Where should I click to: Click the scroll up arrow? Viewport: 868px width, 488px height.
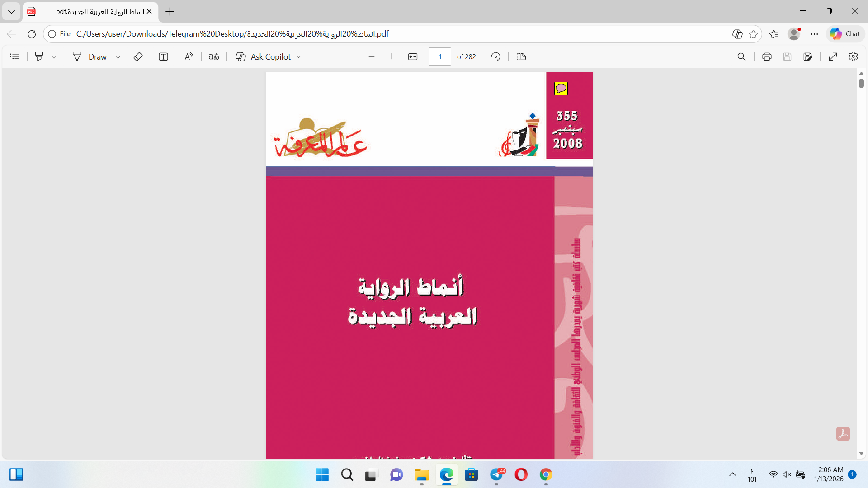point(861,73)
